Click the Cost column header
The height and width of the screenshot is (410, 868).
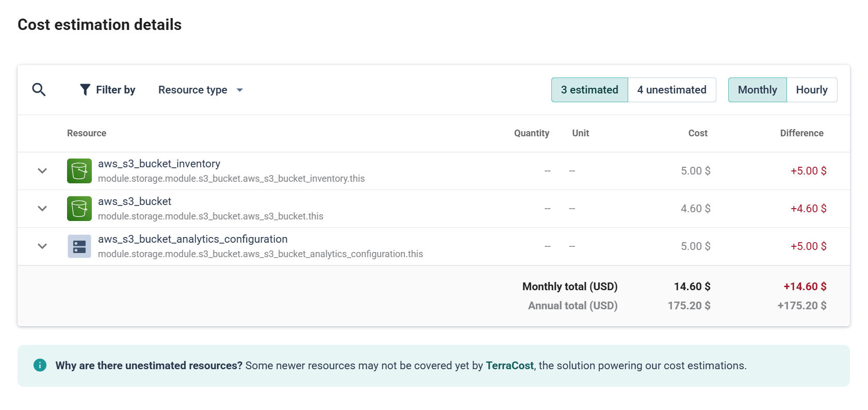point(697,133)
